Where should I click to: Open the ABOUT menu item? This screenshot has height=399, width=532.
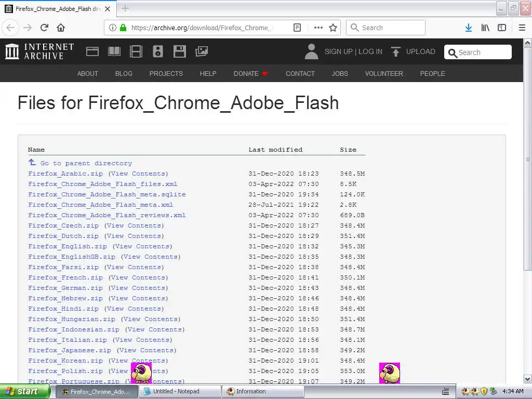87,73
